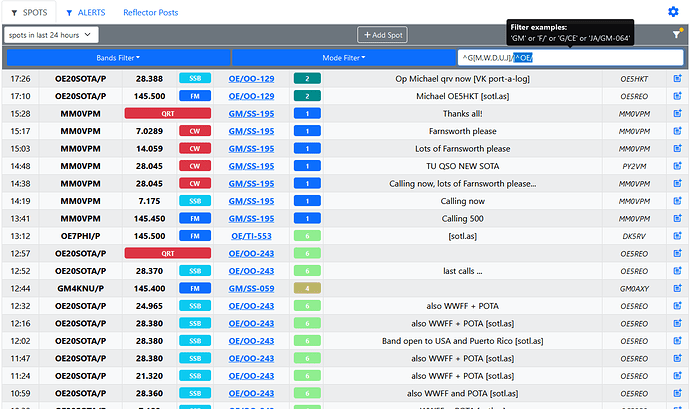Open the spot action icon for the 13:41 row
The height and width of the screenshot is (409, 690).
pos(677,218)
